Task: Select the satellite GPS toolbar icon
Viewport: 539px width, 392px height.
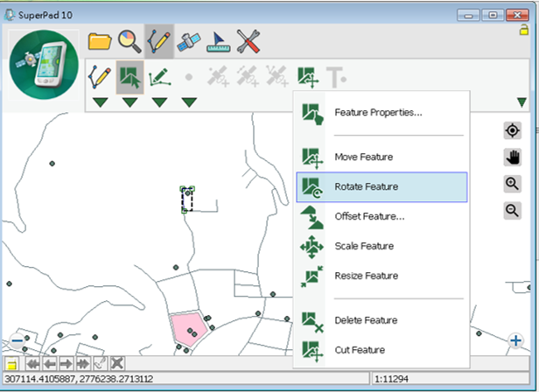Action: pos(189,41)
